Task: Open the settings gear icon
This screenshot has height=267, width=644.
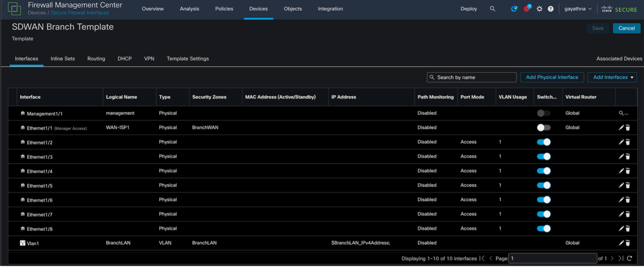Action: [x=540, y=9]
